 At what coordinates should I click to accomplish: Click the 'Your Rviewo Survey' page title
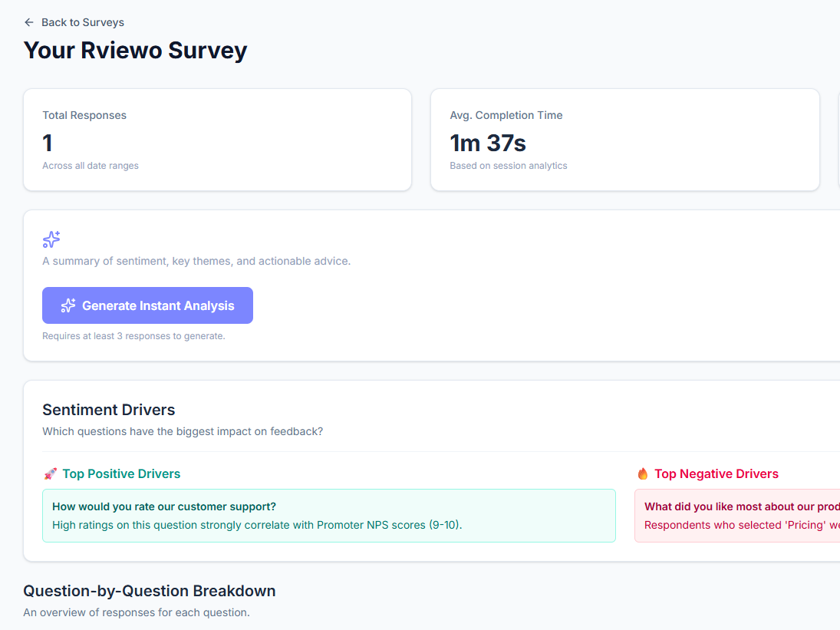(x=135, y=51)
